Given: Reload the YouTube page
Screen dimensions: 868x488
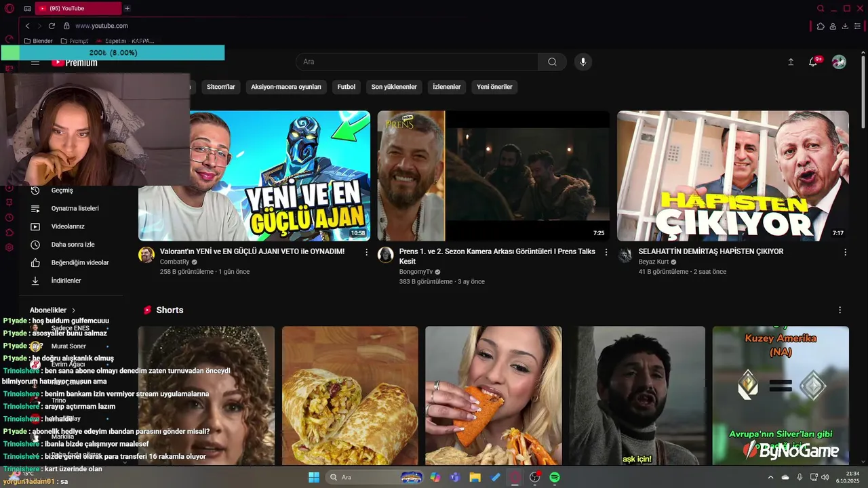Looking at the screenshot, I should 52,26.
